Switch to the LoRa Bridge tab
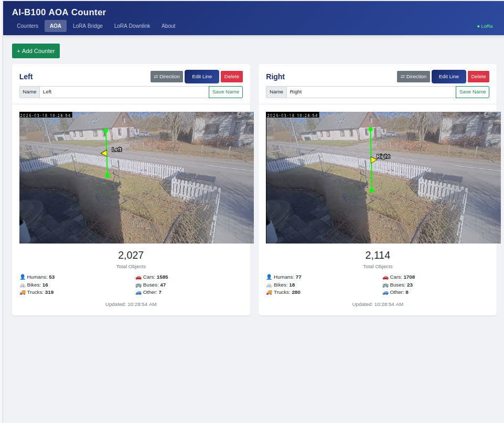 88,26
